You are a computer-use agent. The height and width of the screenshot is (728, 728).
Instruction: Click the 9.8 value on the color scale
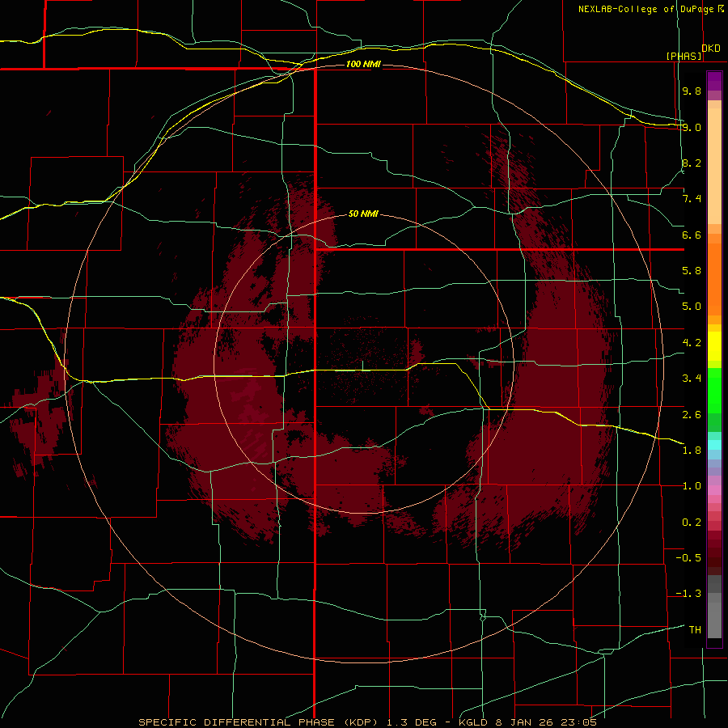pyautogui.click(x=692, y=91)
